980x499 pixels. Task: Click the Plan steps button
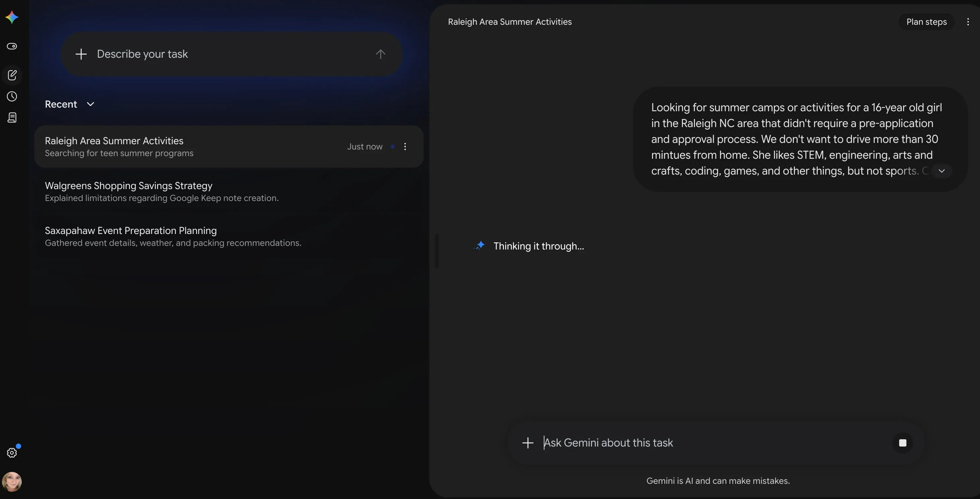click(x=927, y=22)
